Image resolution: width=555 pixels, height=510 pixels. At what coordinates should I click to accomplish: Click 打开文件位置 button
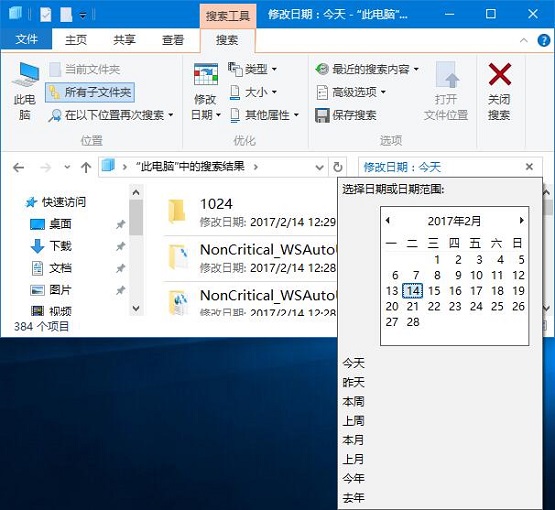tap(446, 91)
